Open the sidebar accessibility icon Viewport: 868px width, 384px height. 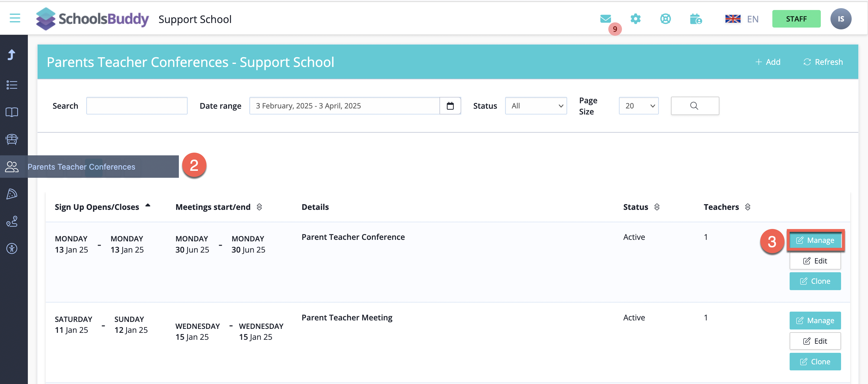point(12,248)
